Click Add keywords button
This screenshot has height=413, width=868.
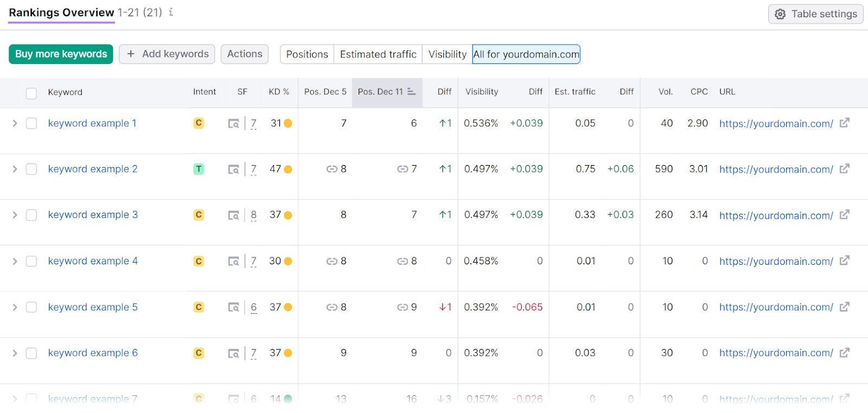pyautogui.click(x=167, y=54)
